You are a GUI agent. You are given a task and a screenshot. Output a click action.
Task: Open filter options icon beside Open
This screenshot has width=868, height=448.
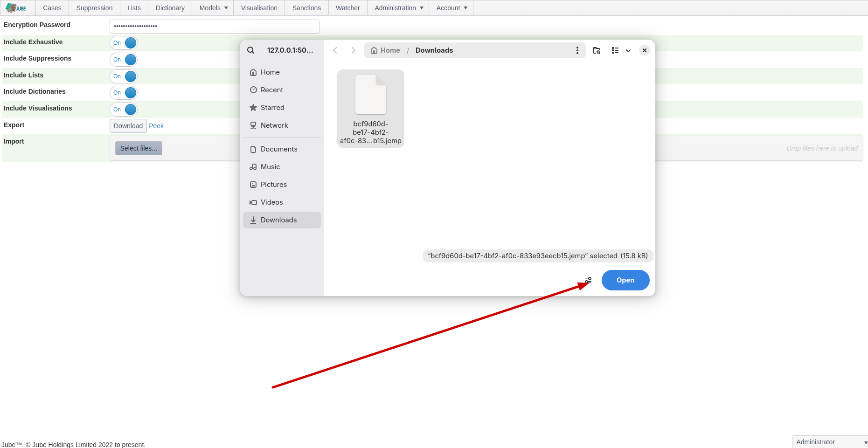(588, 280)
